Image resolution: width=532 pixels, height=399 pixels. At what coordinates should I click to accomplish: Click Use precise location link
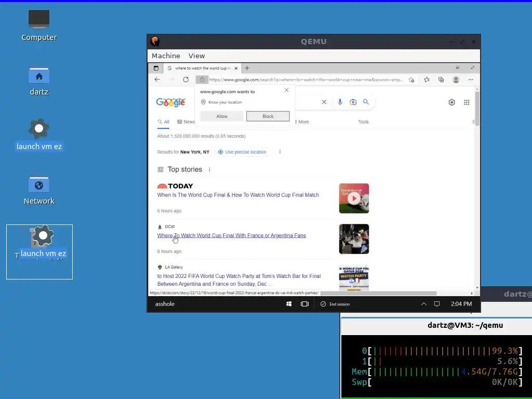(242, 152)
